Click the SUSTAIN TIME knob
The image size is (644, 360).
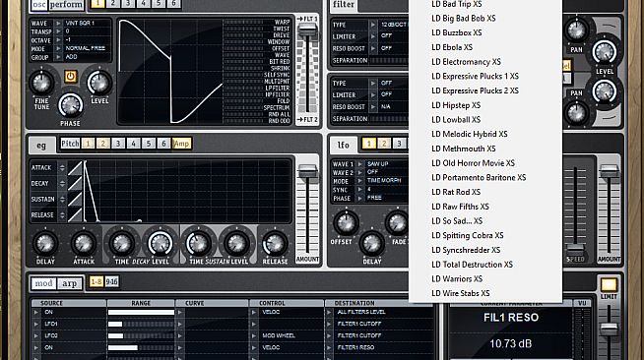point(198,244)
